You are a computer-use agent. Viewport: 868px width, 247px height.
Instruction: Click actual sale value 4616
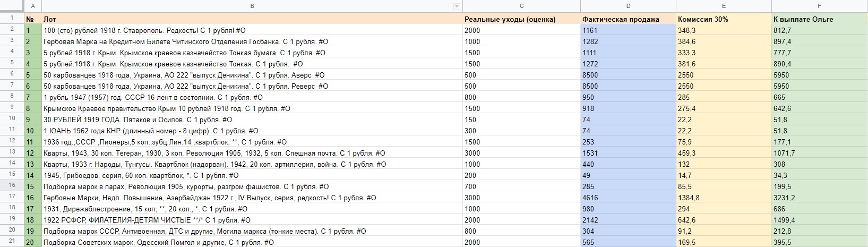coord(628,198)
